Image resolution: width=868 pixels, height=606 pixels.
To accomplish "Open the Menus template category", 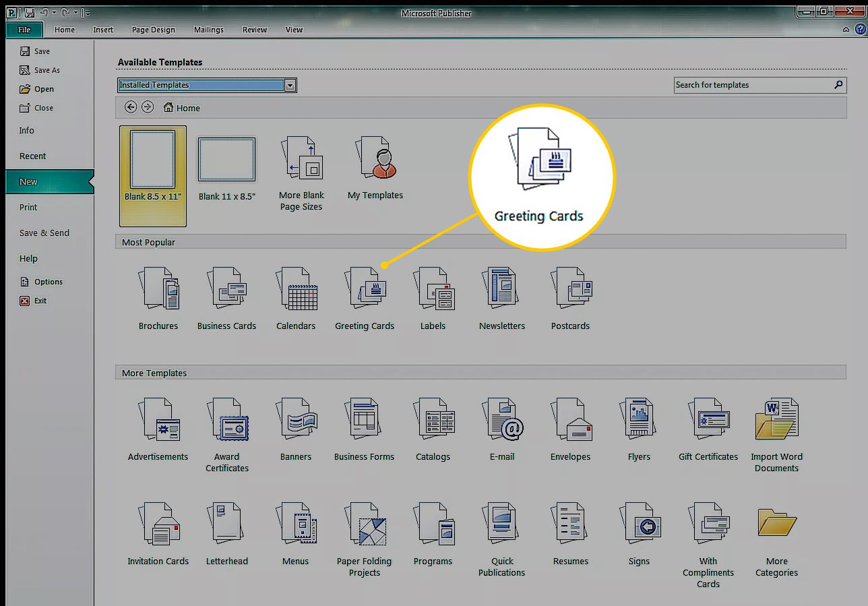I will coord(296,533).
